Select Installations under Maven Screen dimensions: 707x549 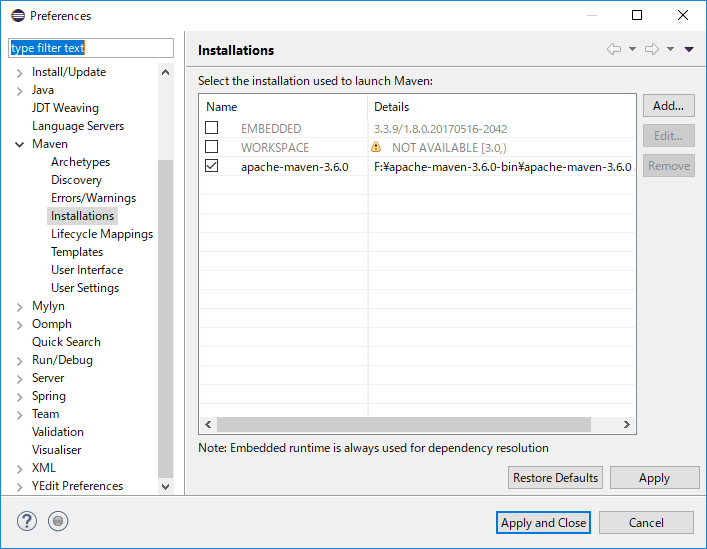tap(83, 216)
